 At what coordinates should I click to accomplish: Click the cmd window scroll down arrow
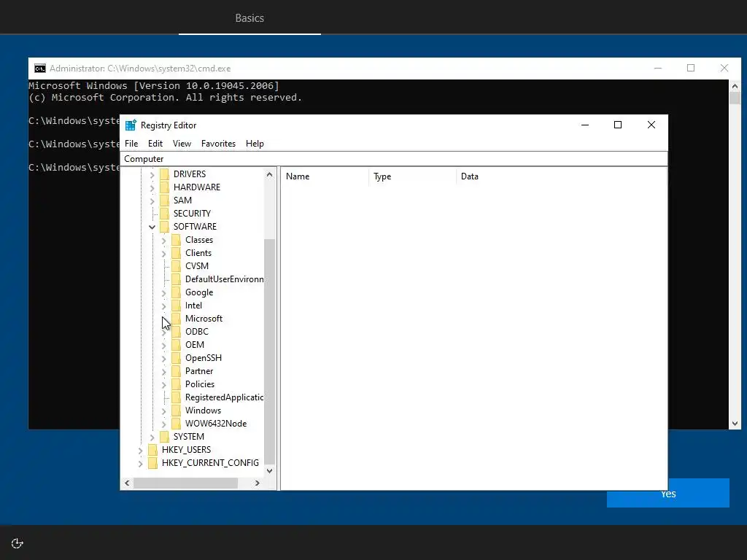735,424
